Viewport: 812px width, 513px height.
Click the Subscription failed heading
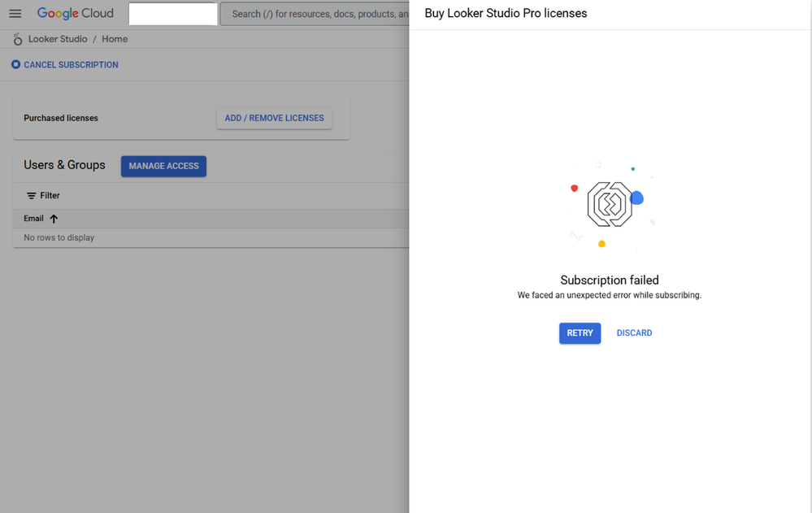[610, 280]
